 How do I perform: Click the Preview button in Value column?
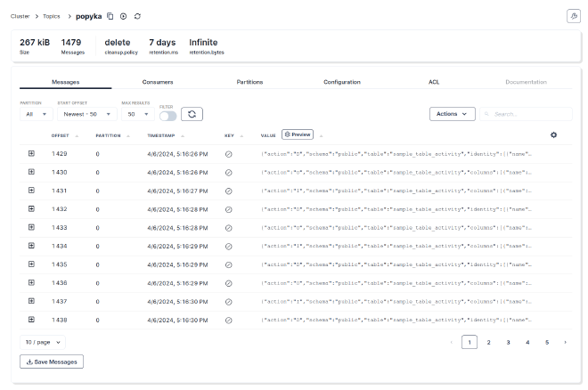click(298, 134)
